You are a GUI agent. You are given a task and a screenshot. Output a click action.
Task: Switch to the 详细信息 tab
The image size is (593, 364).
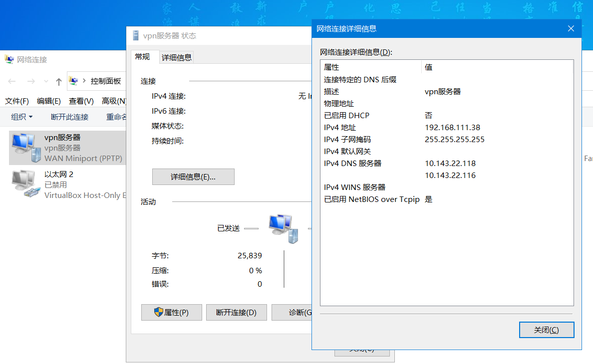(176, 57)
